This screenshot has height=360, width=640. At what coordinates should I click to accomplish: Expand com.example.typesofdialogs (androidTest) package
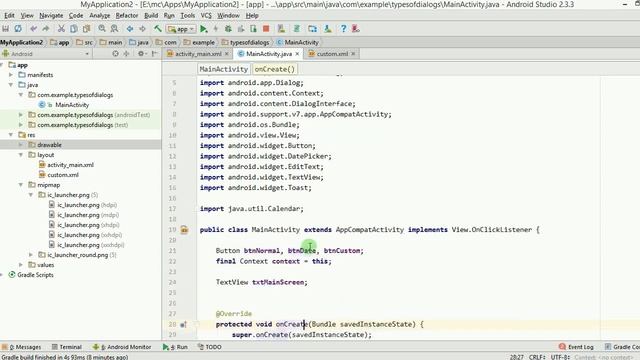click(21, 115)
